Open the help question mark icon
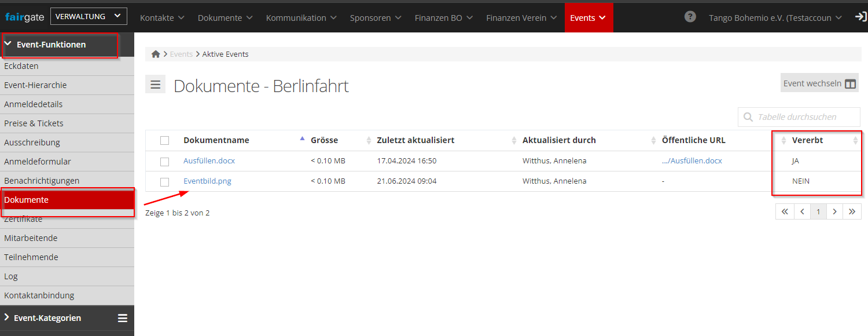The image size is (868, 336). coord(690,17)
